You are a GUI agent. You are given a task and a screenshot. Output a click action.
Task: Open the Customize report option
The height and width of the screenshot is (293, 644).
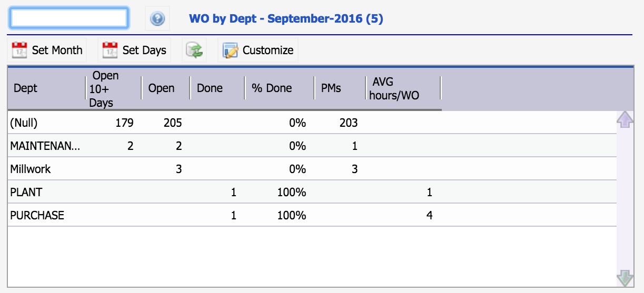pyautogui.click(x=258, y=50)
